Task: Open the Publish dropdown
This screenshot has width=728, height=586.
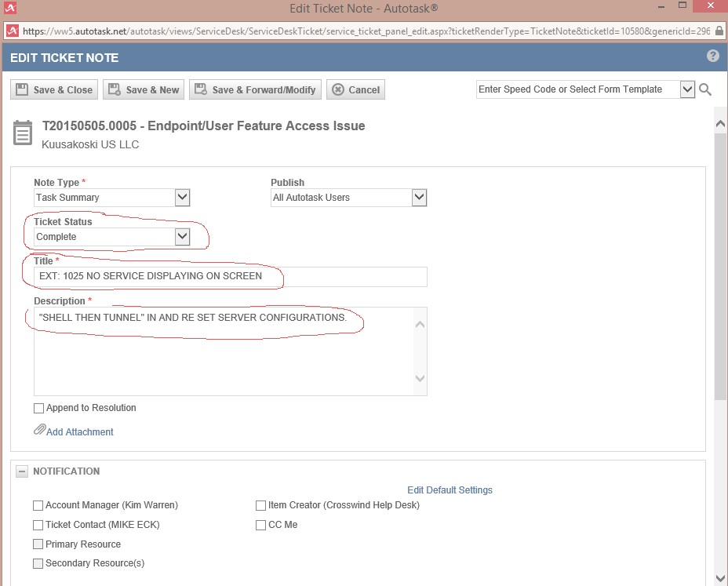Action: (x=419, y=198)
